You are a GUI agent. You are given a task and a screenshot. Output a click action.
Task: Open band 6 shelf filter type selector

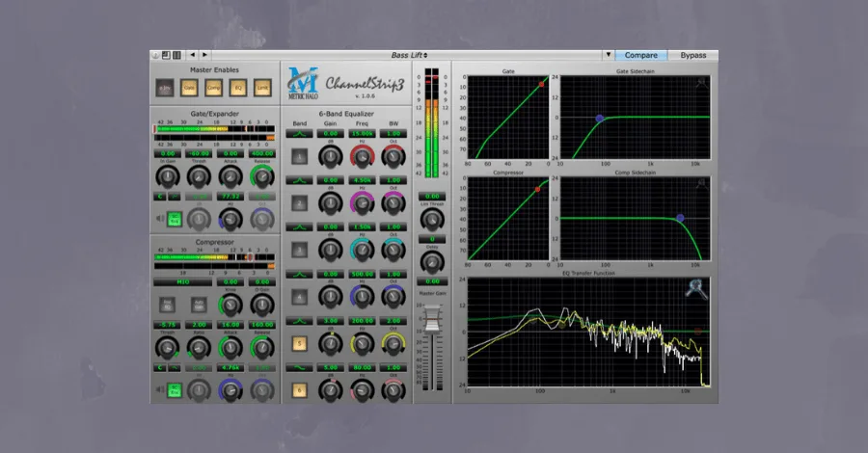(300, 367)
